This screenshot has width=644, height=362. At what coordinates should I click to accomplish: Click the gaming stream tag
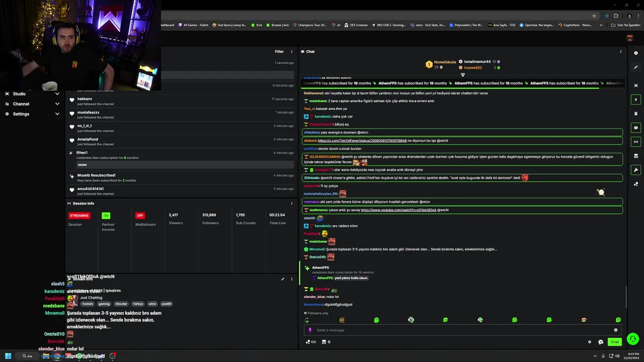click(x=104, y=304)
